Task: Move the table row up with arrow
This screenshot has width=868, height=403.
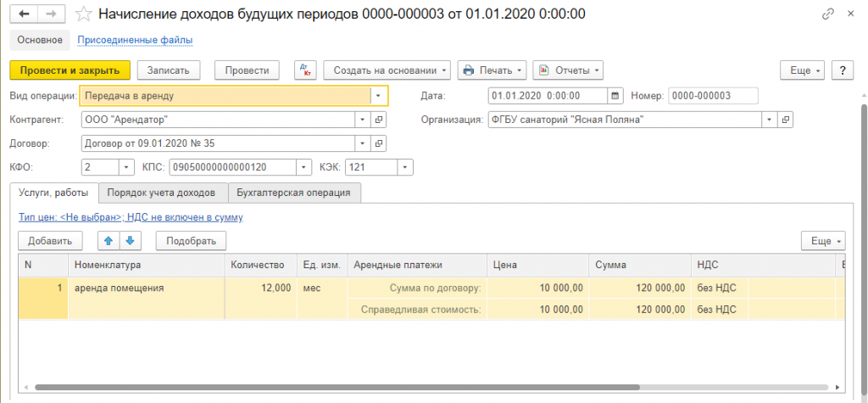Action: point(108,241)
